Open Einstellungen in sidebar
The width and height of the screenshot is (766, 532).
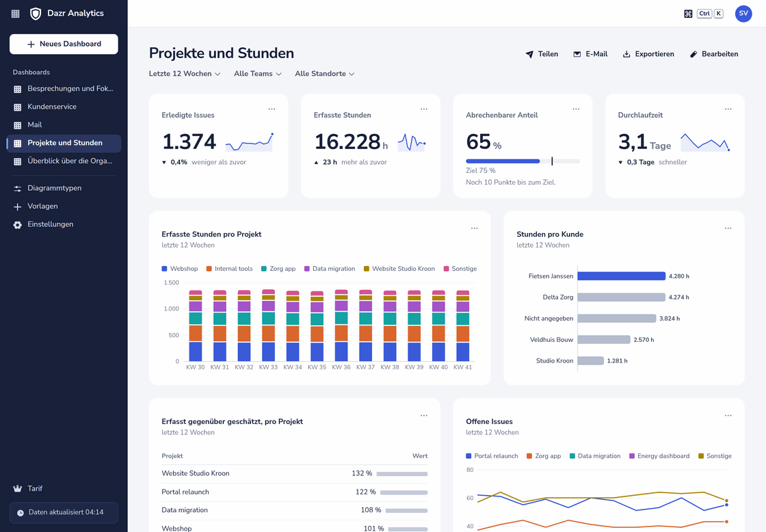64,225
